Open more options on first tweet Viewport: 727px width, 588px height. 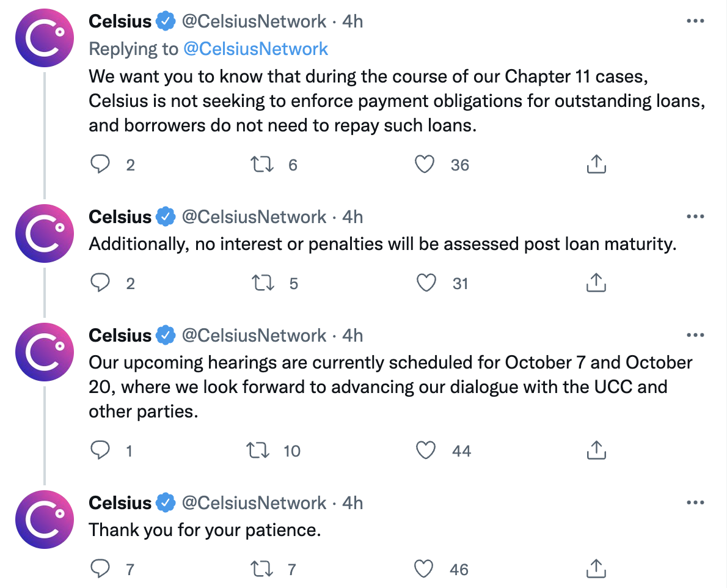pos(695,21)
